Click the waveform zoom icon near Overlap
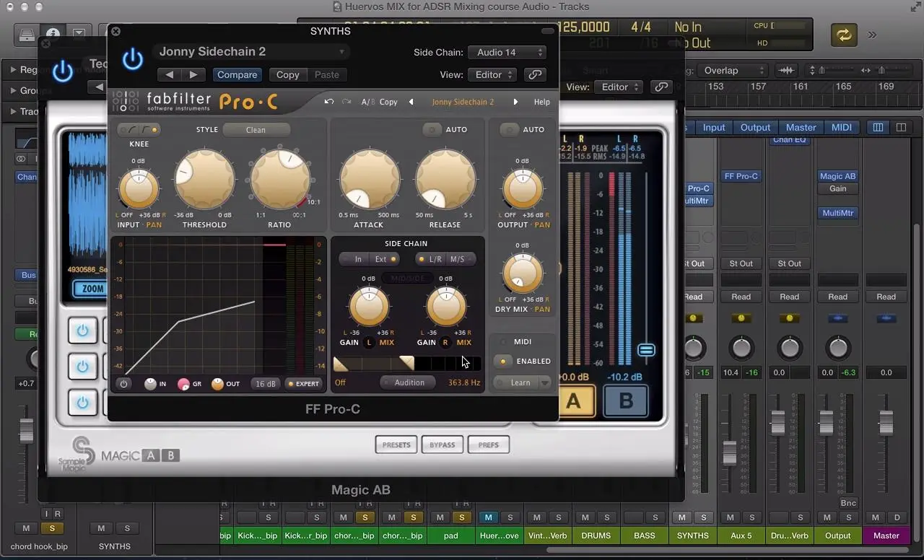The height and width of the screenshot is (560, 924). pyautogui.click(x=786, y=70)
